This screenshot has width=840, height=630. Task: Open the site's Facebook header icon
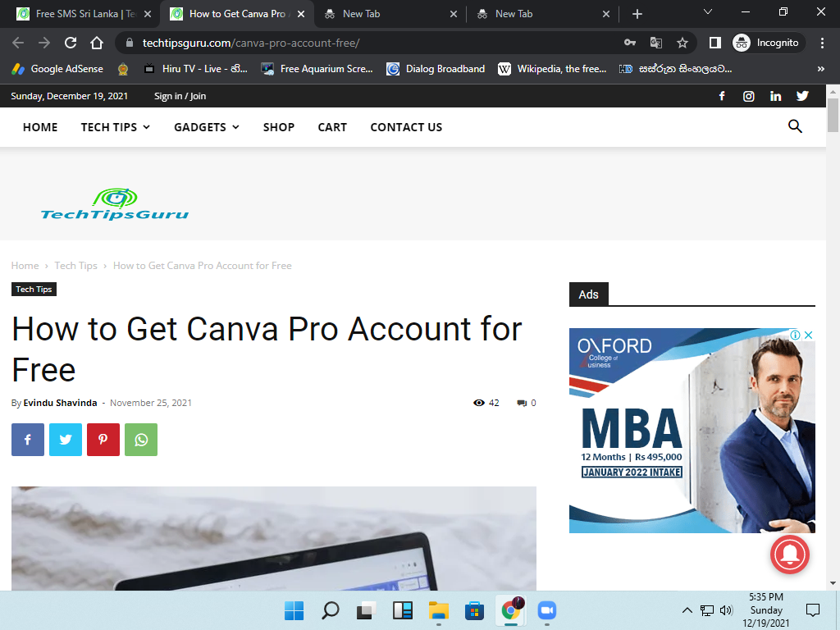tap(722, 96)
